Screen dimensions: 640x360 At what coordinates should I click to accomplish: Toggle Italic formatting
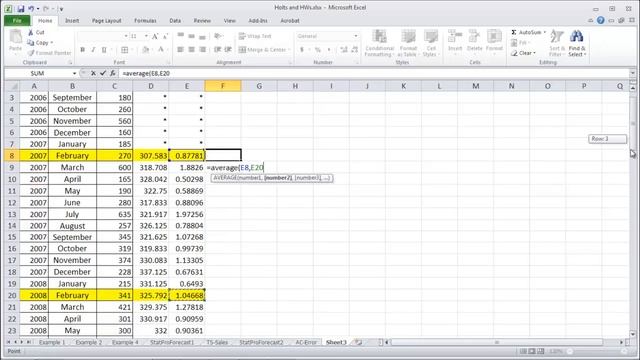93,50
